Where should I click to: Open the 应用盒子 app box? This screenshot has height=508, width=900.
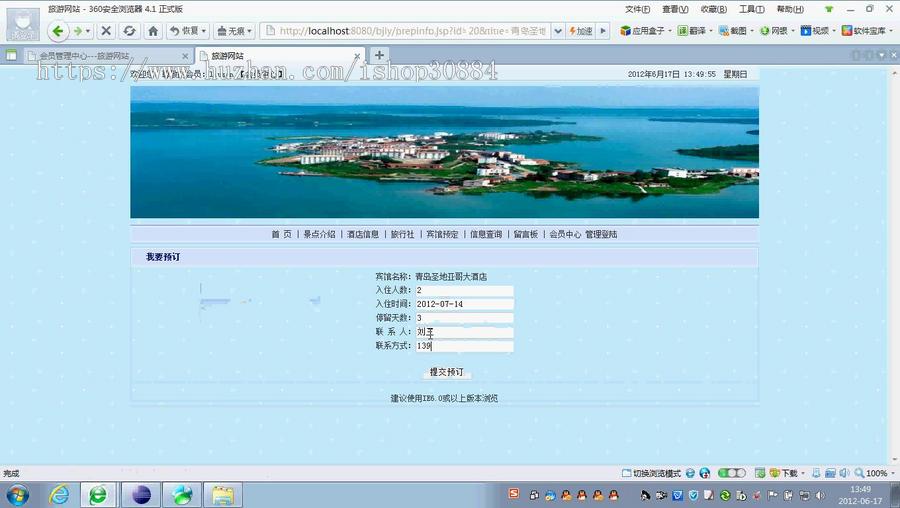(x=645, y=31)
